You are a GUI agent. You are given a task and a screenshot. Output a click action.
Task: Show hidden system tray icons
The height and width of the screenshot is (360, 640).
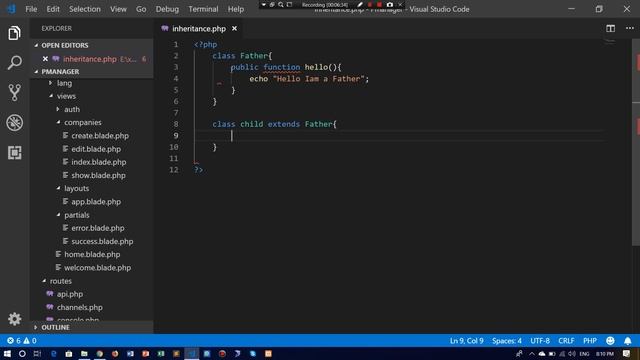point(531,353)
